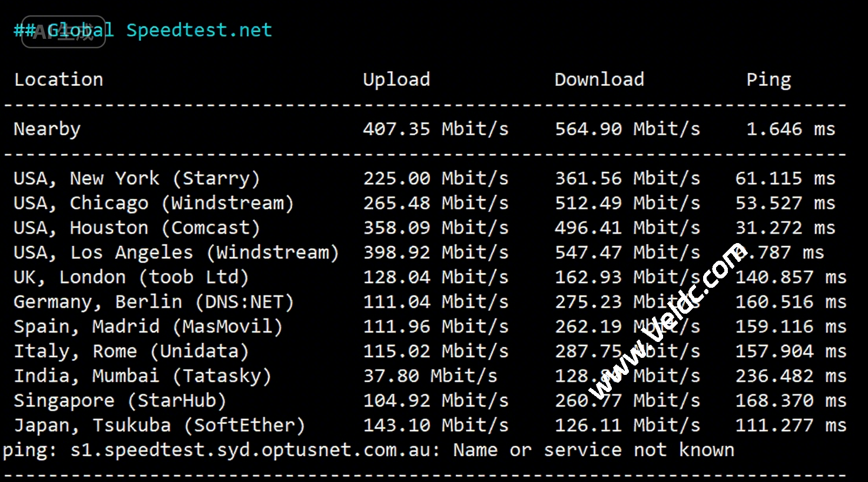Click the Spain, Madrid (MasMovil) row
The height and width of the screenshot is (482, 868).
point(148,327)
